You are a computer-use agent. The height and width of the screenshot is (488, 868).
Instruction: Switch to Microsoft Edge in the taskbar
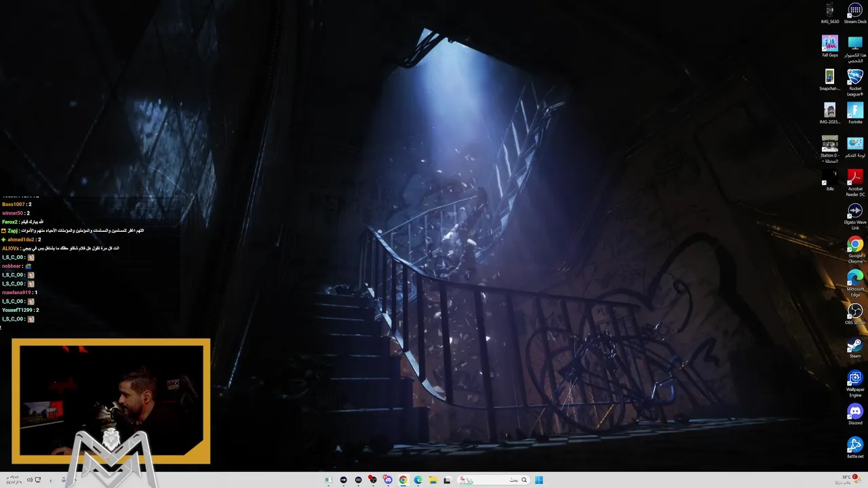[x=418, y=480]
